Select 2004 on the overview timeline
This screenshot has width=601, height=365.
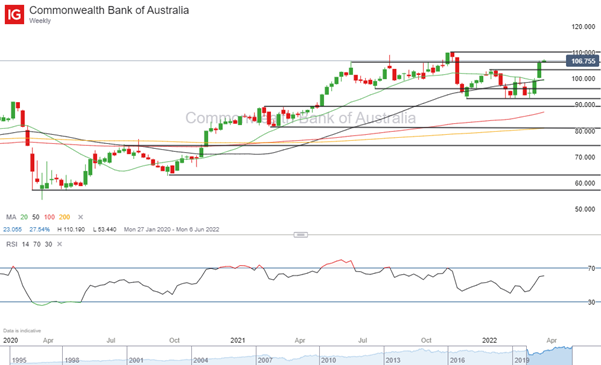pyautogui.click(x=200, y=360)
